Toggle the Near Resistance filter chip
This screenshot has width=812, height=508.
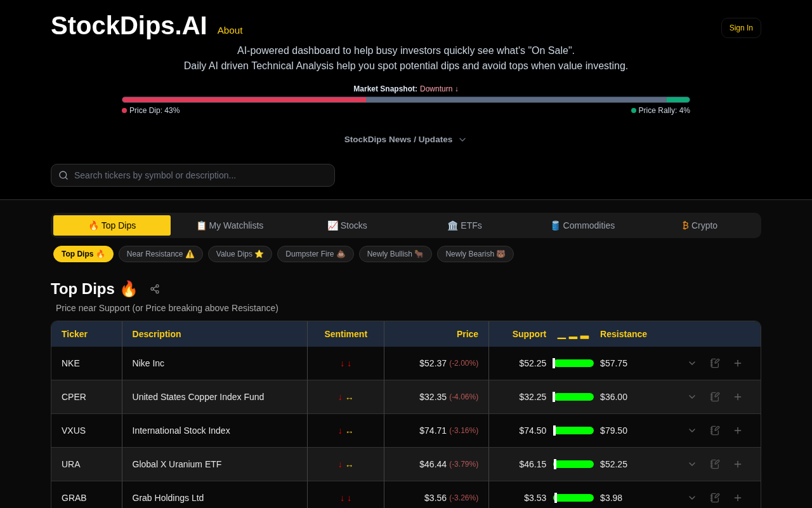160,254
